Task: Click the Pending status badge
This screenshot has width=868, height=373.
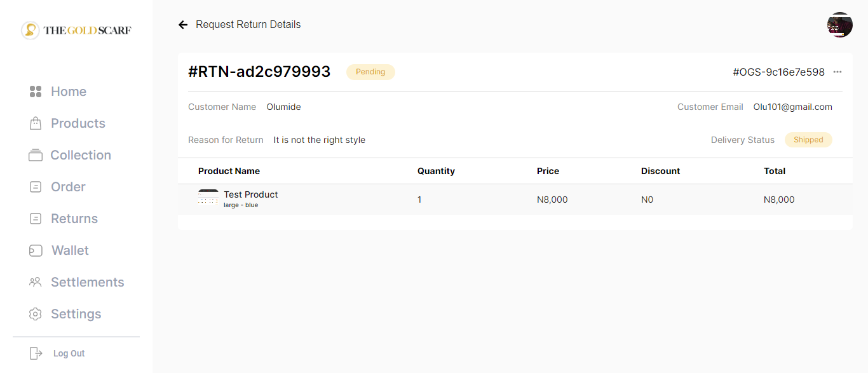Action: point(370,72)
